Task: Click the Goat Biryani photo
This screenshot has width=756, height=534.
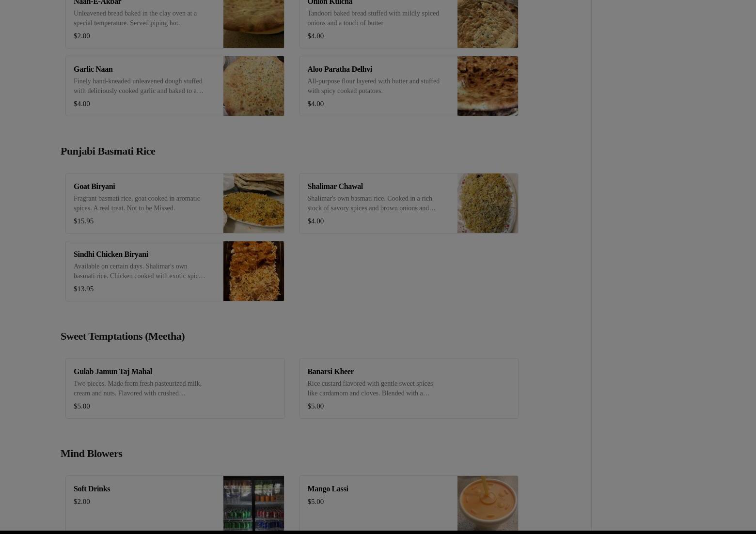Action: coord(253,203)
